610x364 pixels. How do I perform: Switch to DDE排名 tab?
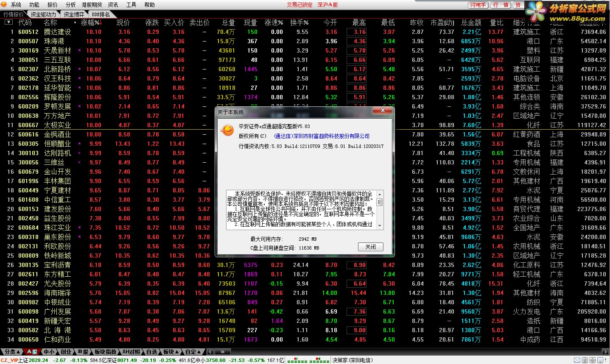click(x=101, y=14)
